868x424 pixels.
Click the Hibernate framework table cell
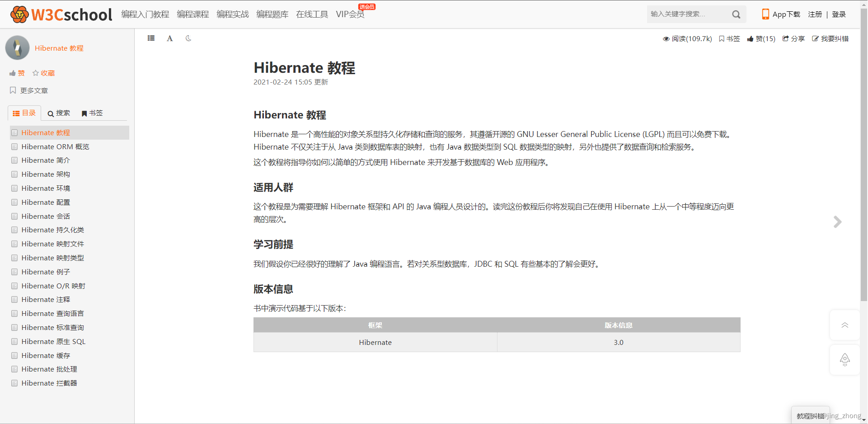(375, 343)
